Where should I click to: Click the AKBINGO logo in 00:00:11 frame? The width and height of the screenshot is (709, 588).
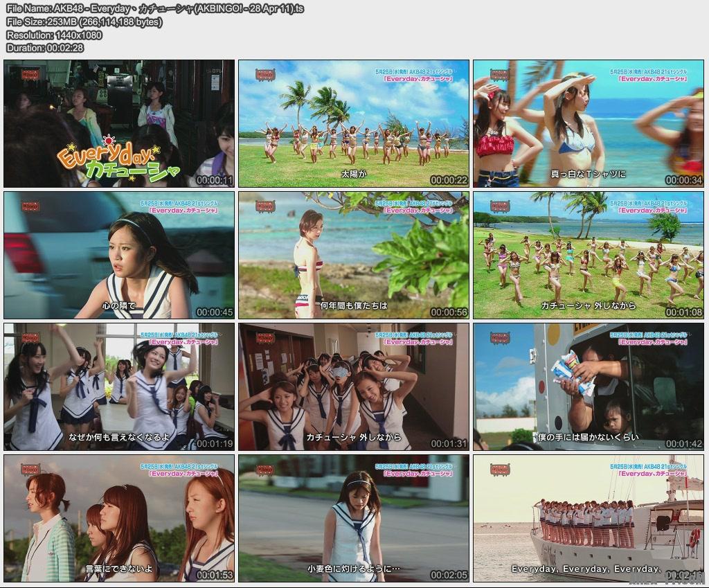pyautogui.click(x=30, y=74)
